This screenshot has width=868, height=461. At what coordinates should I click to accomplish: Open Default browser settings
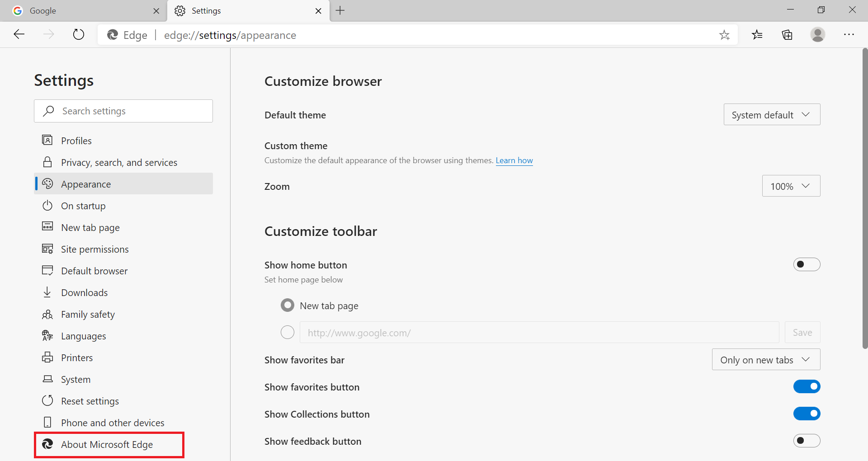point(123,271)
